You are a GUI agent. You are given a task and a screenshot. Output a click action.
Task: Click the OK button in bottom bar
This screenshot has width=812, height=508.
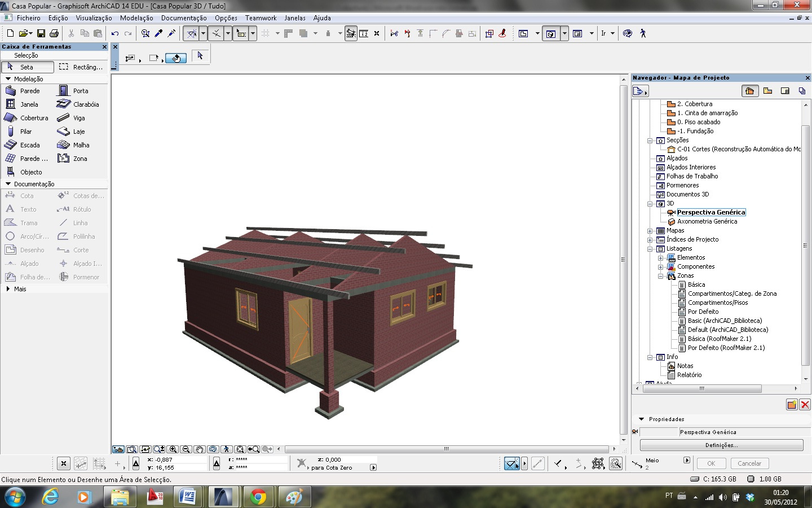(x=711, y=463)
